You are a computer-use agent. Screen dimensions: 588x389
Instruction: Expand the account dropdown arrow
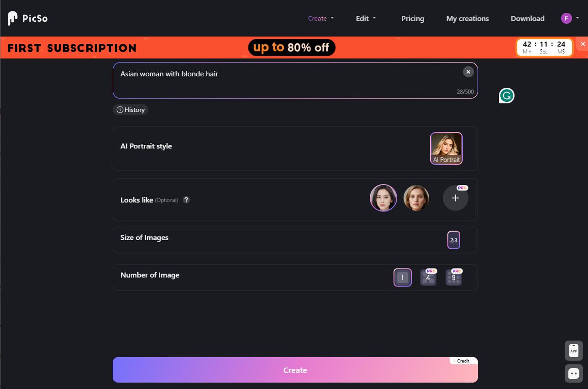tap(577, 18)
